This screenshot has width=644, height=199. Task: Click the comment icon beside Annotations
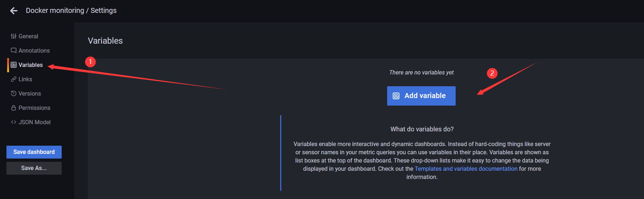14,50
